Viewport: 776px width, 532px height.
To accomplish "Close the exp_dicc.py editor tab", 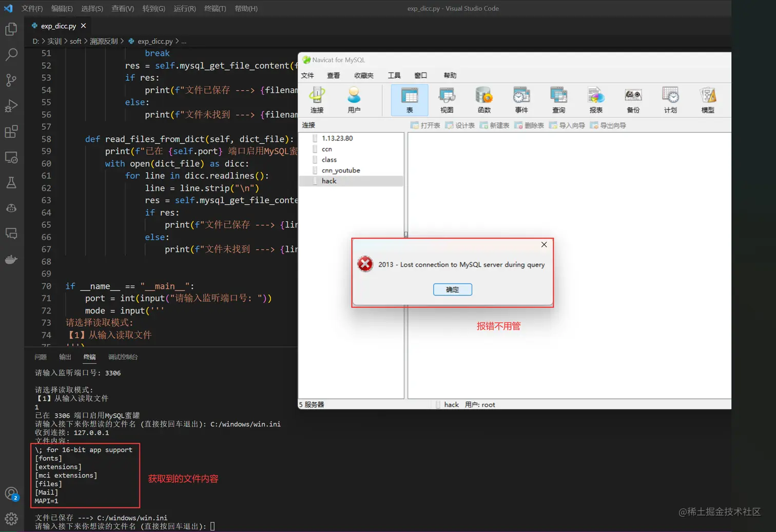I will (83, 26).
